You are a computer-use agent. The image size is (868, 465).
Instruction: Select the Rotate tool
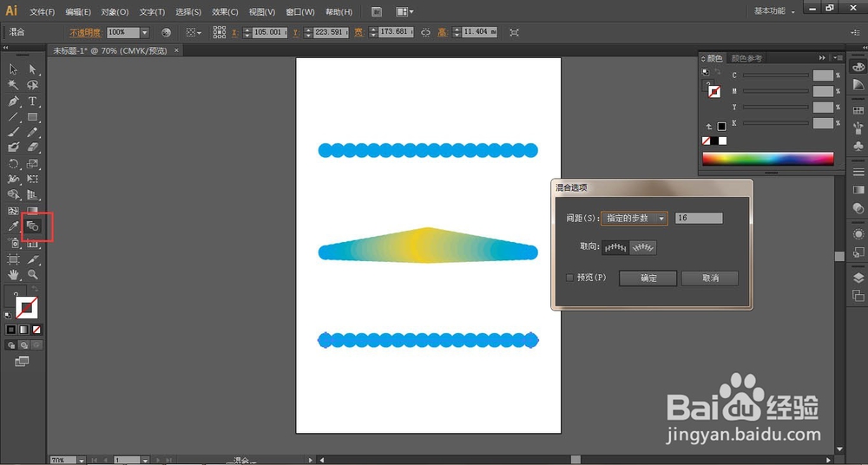click(x=13, y=163)
